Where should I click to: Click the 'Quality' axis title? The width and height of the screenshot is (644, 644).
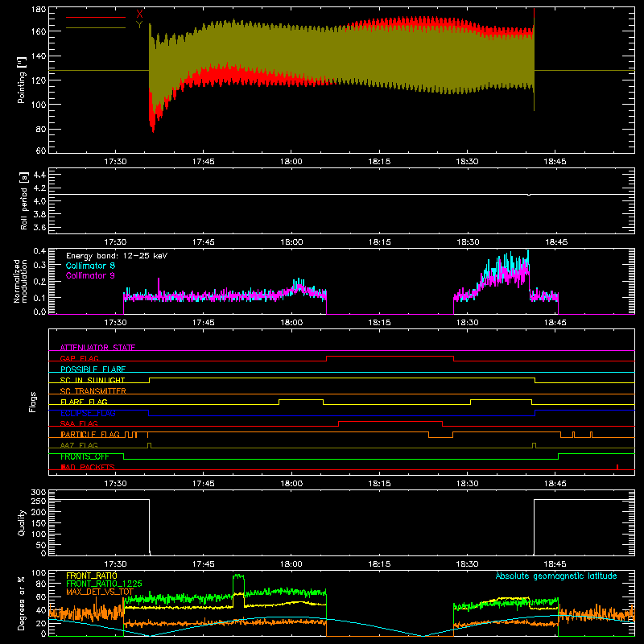pyautogui.click(x=22, y=522)
